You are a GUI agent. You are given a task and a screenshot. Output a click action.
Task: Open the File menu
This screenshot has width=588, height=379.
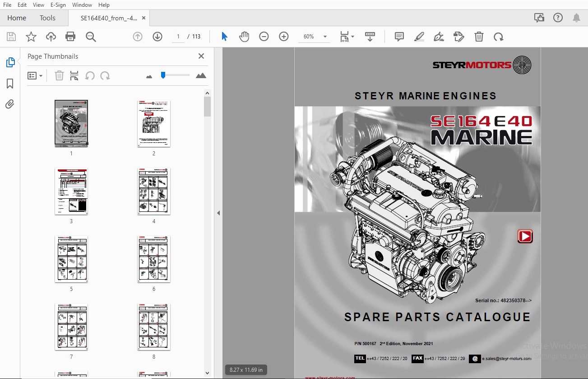7,5
